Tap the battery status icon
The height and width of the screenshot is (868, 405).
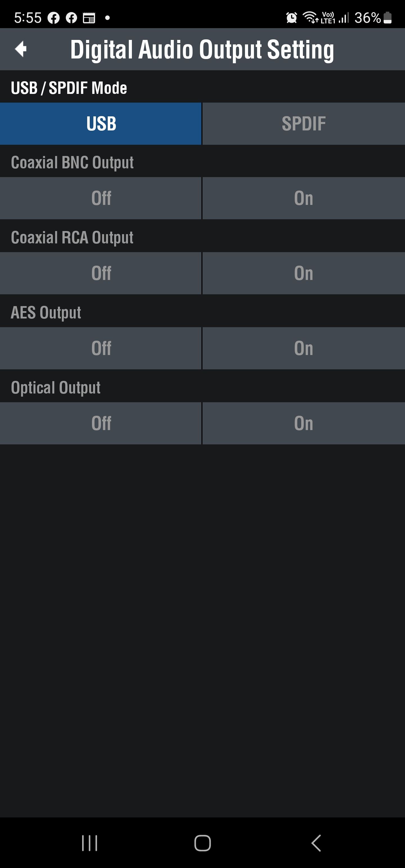pos(388,17)
